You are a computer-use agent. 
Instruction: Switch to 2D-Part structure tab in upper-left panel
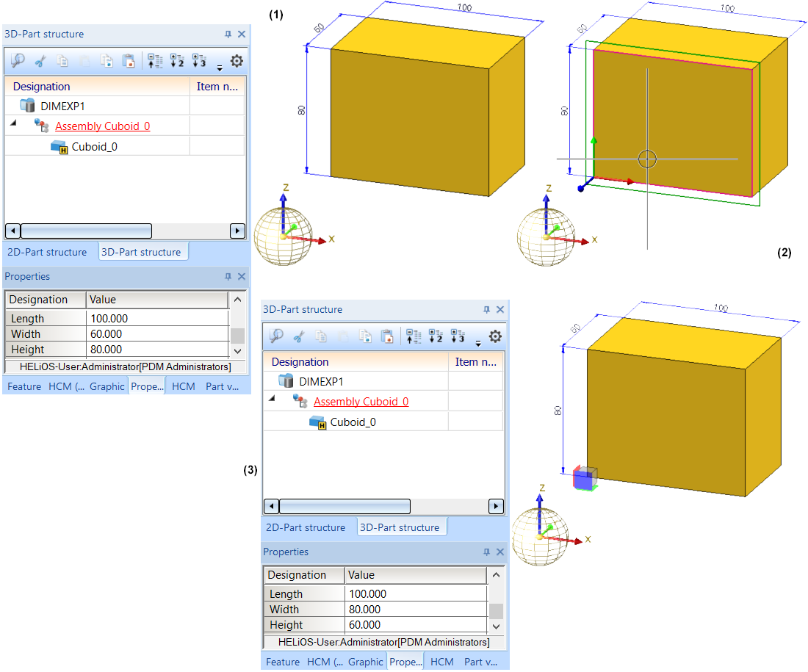click(x=47, y=252)
